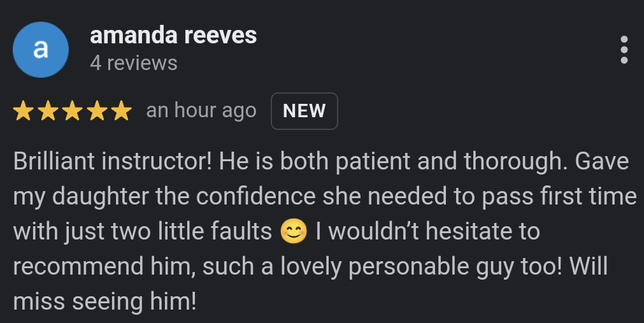
Task: Click the second gold rating star
Action: pyautogui.click(x=48, y=111)
